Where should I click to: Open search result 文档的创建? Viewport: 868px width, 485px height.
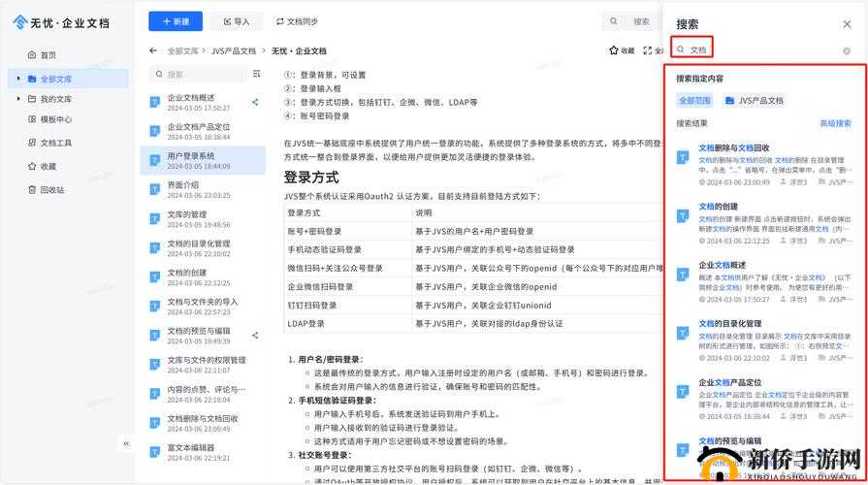(x=718, y=207)
